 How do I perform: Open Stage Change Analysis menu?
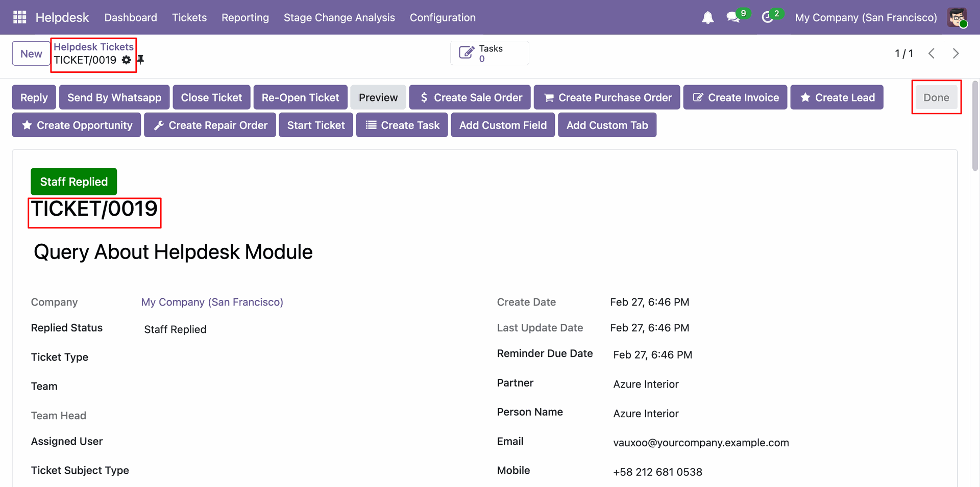[339, 17]
